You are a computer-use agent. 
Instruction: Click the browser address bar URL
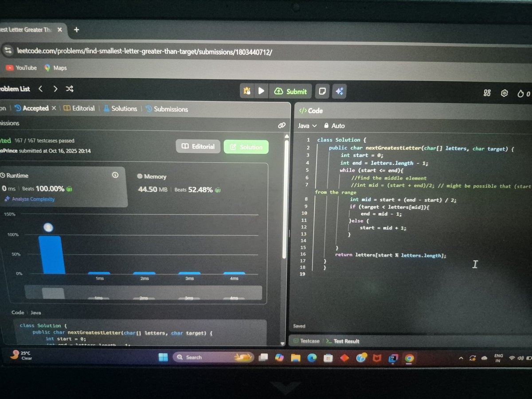tap(144, 52)
